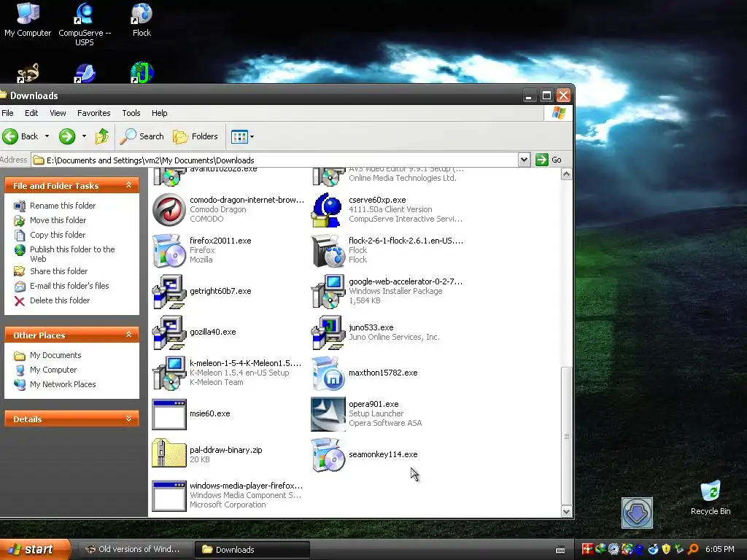Open the Windows start menu
Image resolution: width=747 pixels, height=560 pixels.
click(34, 550)
